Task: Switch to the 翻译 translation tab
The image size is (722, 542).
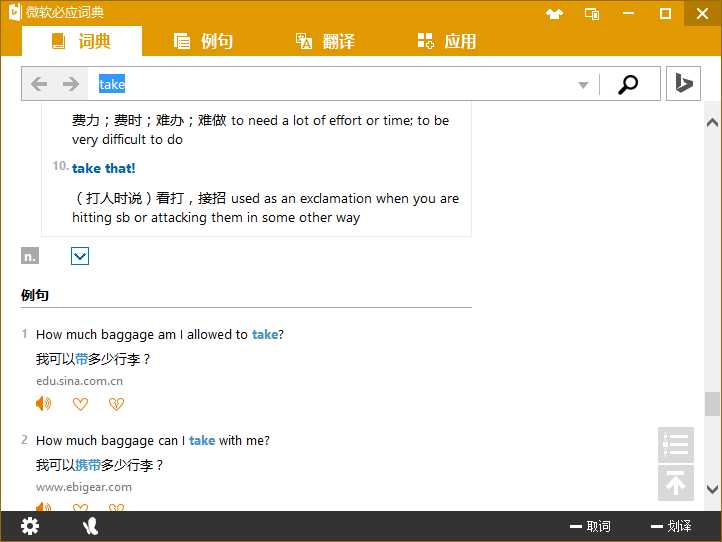Action: click(325, 41)
